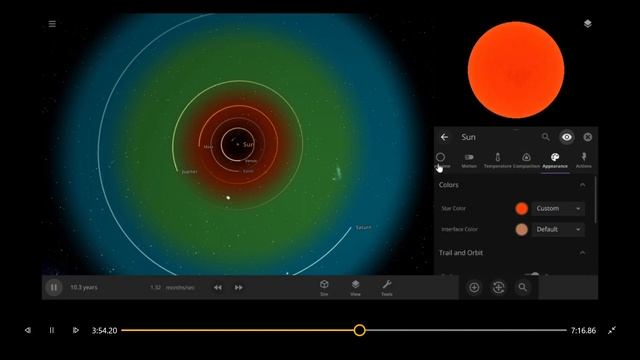Screen dimensions: 640x360
Task: Open the Sim menu cube icon
Action: (324, 287)
